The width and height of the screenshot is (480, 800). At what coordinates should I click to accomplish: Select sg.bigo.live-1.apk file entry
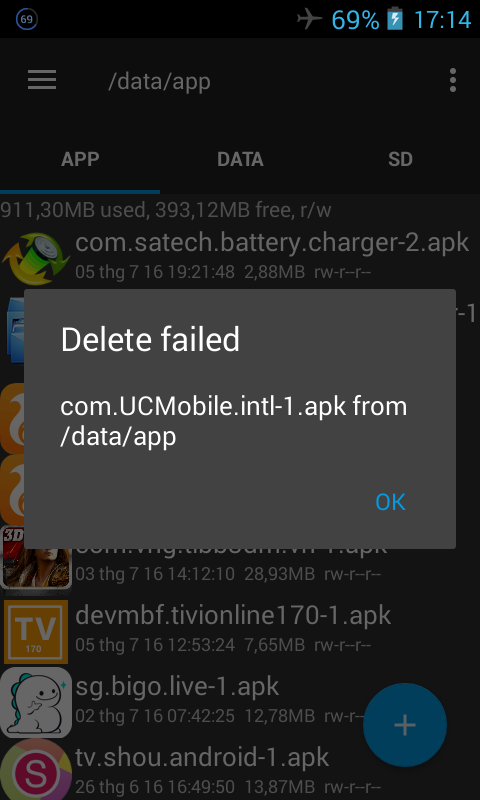tap(240, 700)
